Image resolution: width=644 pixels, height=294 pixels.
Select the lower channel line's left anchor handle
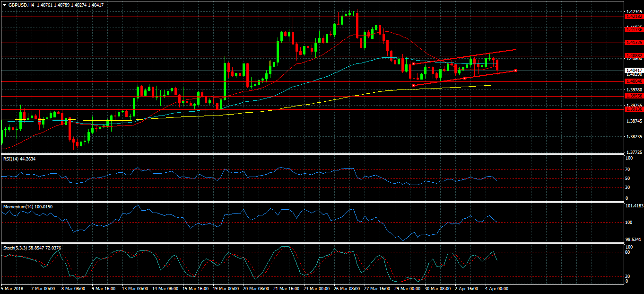pos(414,85)
